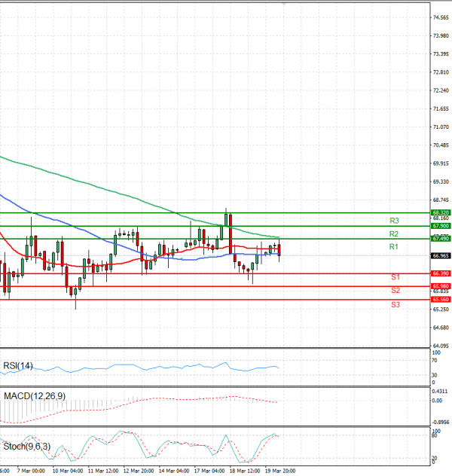Click the last red candle on the chart
Viewport: 452px width, 476px height.
[279, 250]
